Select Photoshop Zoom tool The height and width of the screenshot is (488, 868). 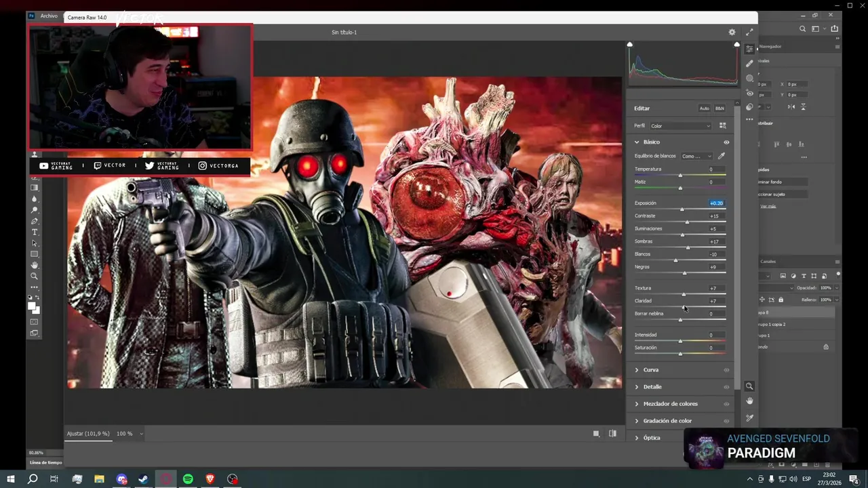35,276
